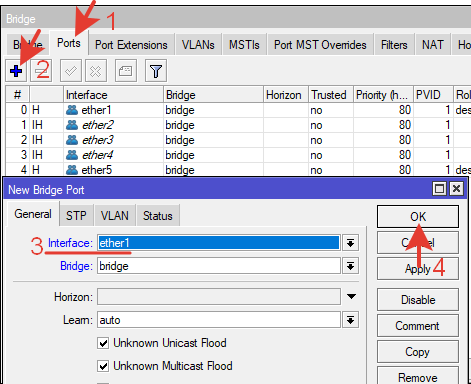Open the Bridge dropdown arrow
Image resolution: width=471 pixels, height=384 pixels.
350,266
